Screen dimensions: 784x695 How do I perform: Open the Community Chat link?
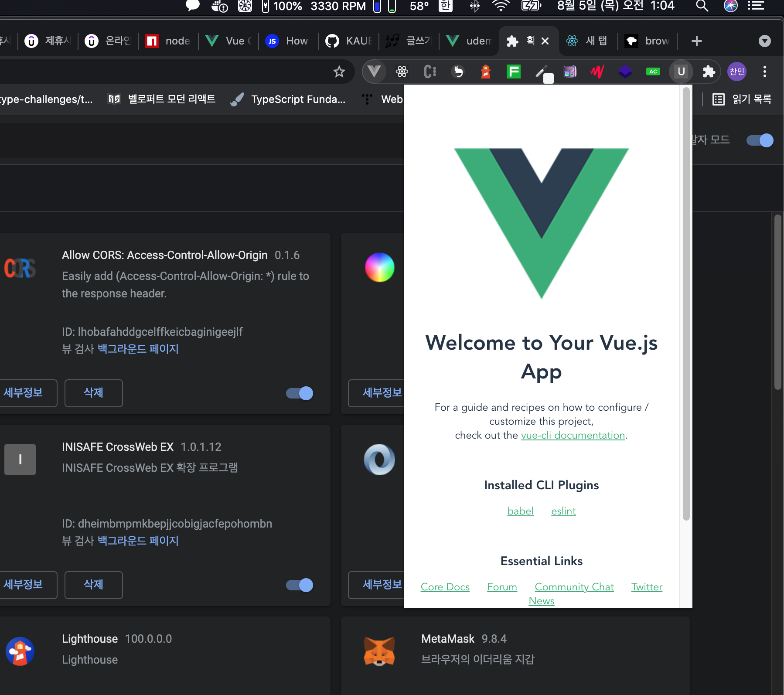coord(574,587)
